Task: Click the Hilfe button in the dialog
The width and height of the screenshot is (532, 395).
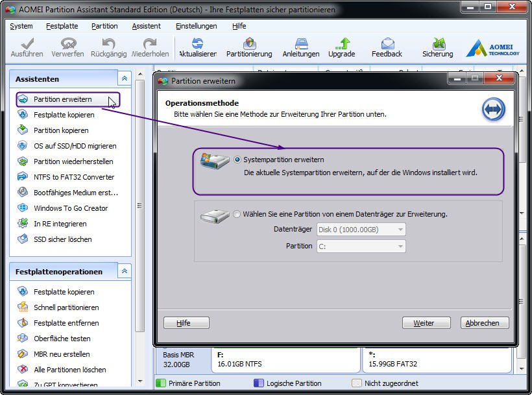Action: coord(186,323)
